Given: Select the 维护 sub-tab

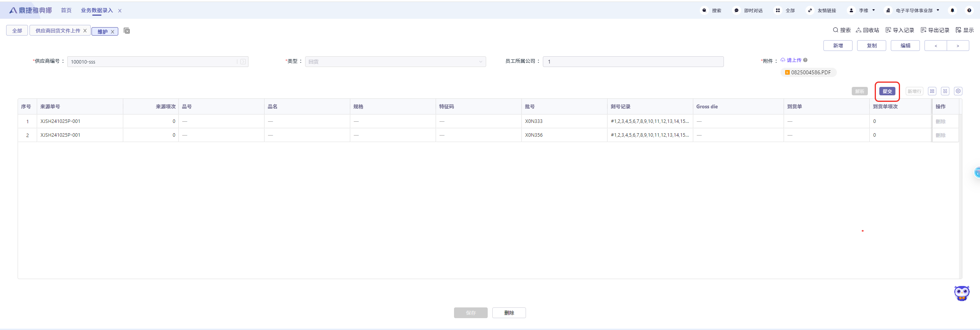Looking at the screenshot, I should (103, 32).
